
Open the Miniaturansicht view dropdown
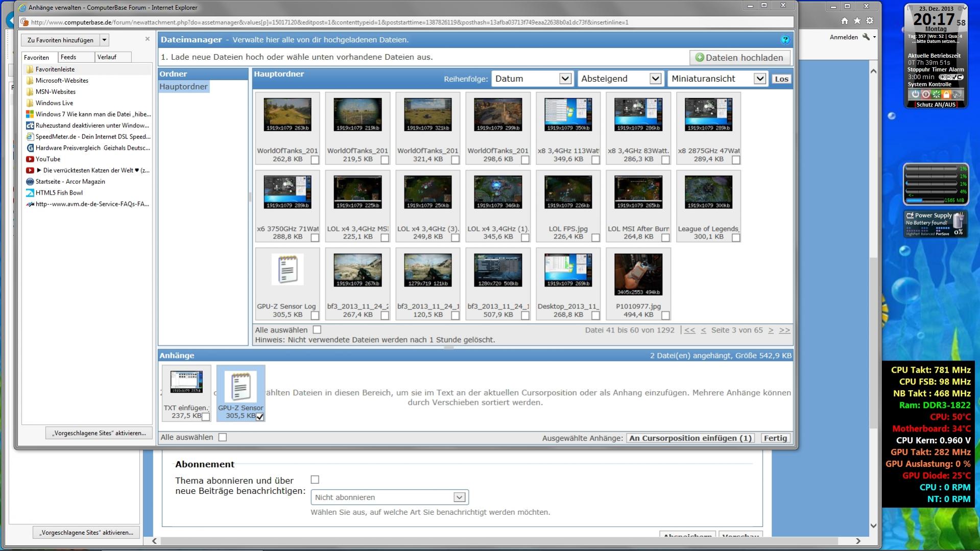[718, 79]
